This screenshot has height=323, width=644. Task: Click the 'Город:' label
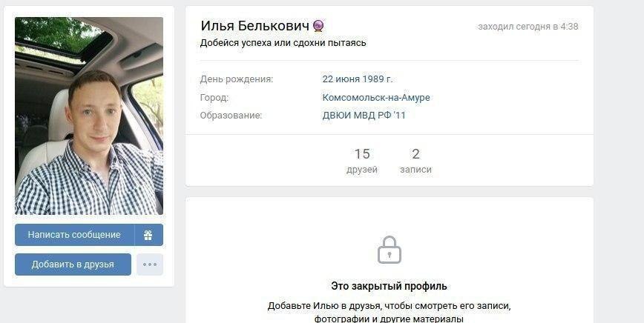click(214, 98)
